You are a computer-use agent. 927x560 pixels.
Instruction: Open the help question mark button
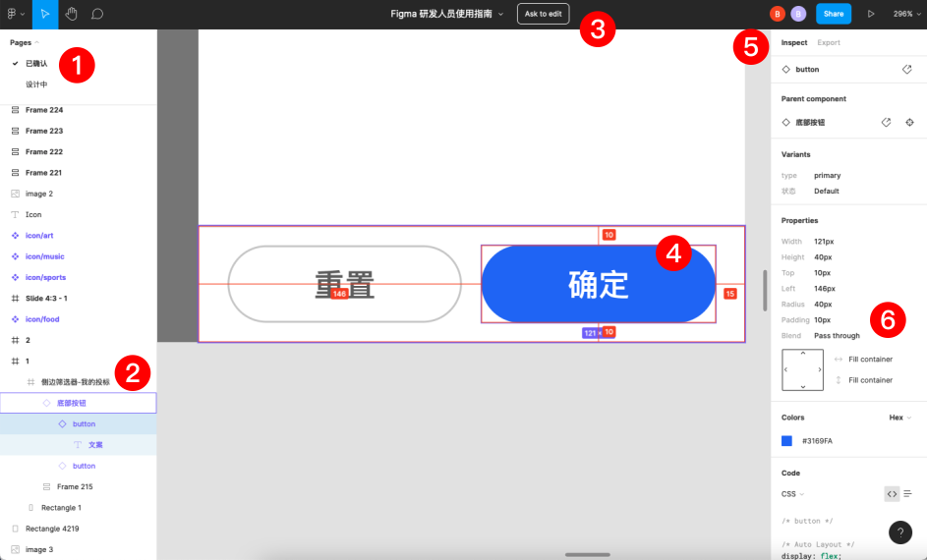[900, 532]
